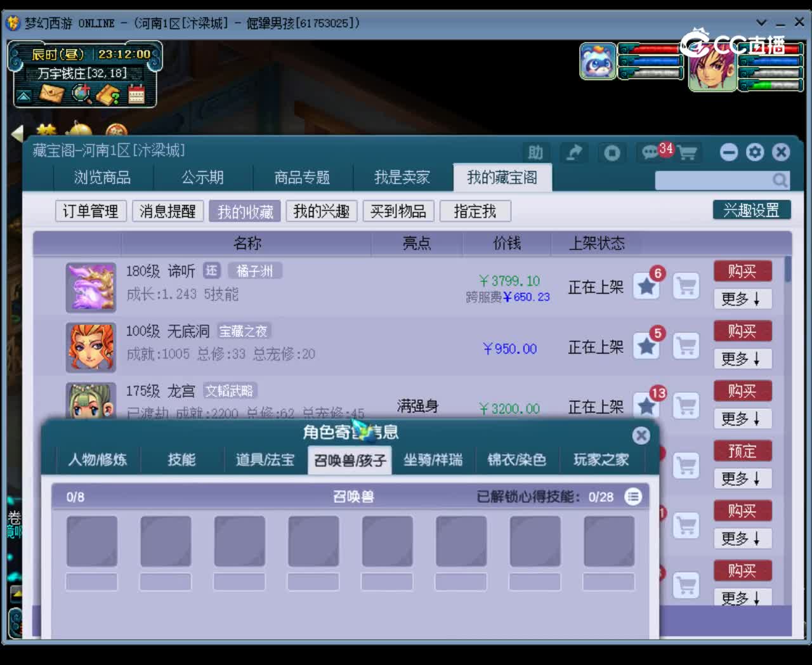Click the search magnifier in the search box
Image resolution: width=812 pixels, height=665 pixels.
[x=780, y=181]
